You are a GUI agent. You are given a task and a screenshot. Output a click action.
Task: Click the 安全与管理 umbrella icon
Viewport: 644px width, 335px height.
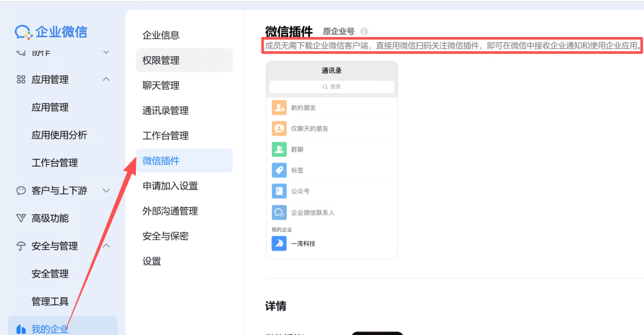[21, 246]
